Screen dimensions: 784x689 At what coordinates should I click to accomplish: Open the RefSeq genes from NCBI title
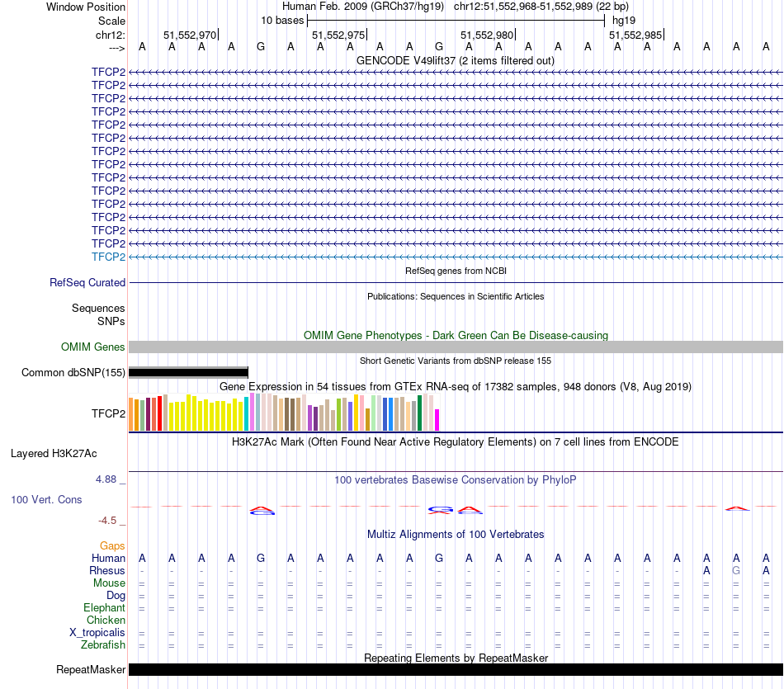[456, 271]
